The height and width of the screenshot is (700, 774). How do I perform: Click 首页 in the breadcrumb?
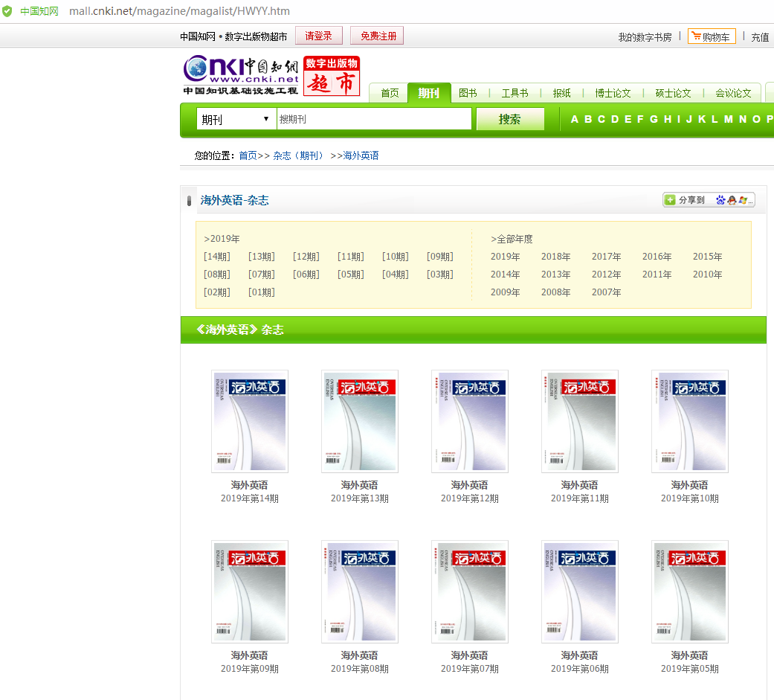point(248,155)
